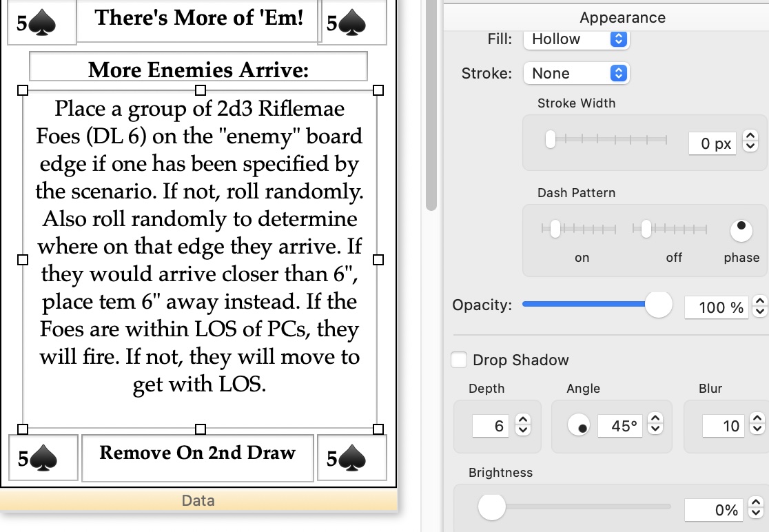Select the top-left 5 of spades box
769x532 pixels.
pos(41,23)
